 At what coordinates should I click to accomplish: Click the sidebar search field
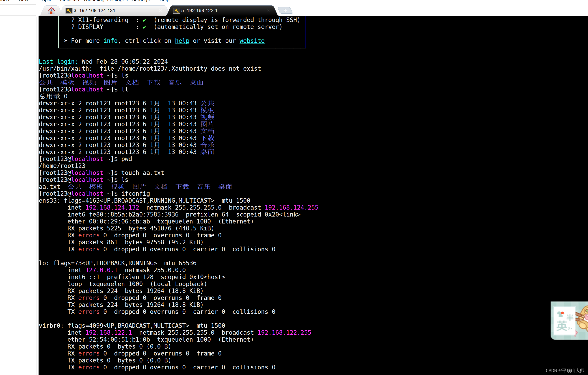pyautogui.click(x=18, y=10)
